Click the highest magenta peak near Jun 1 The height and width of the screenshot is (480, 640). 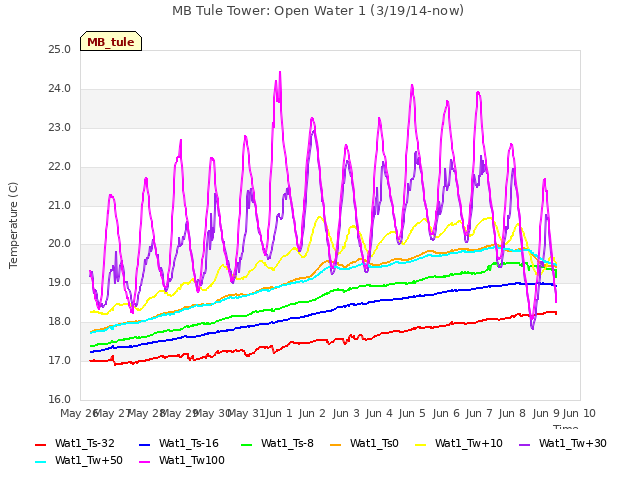280,73
